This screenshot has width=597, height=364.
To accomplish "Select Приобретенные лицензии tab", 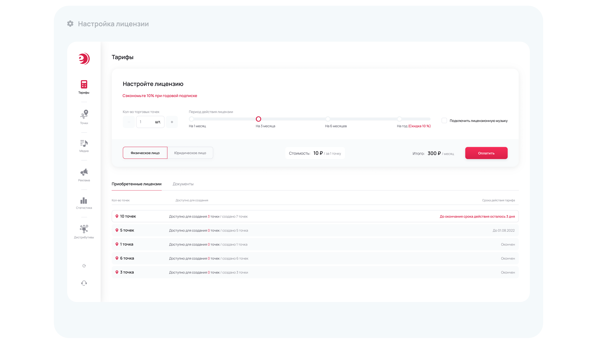I will pos(136,184).
